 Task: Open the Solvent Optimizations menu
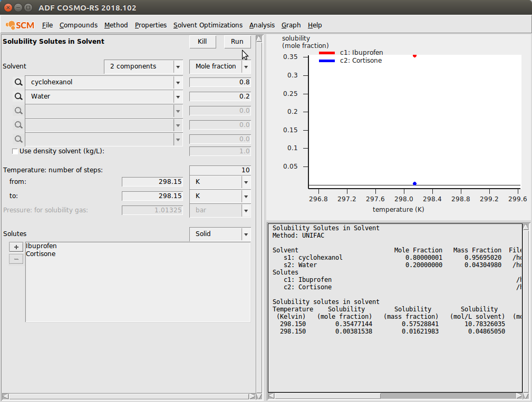tap(208, 25)
